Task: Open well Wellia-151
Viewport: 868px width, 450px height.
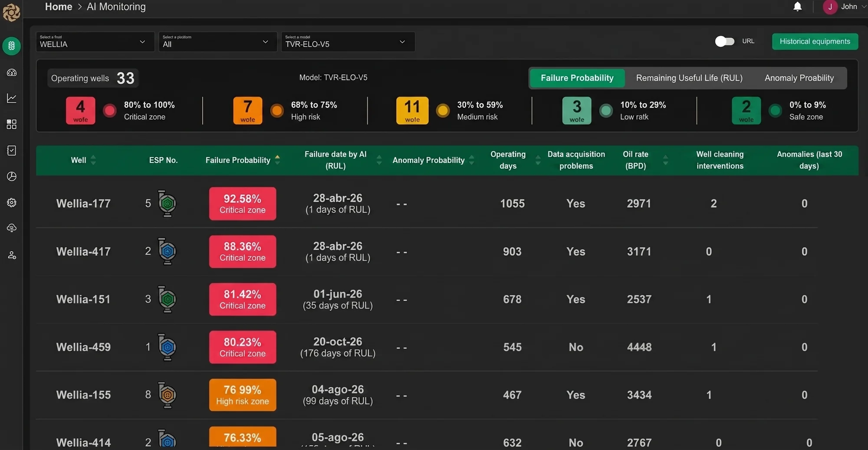Action: click(x=83, y=299)
